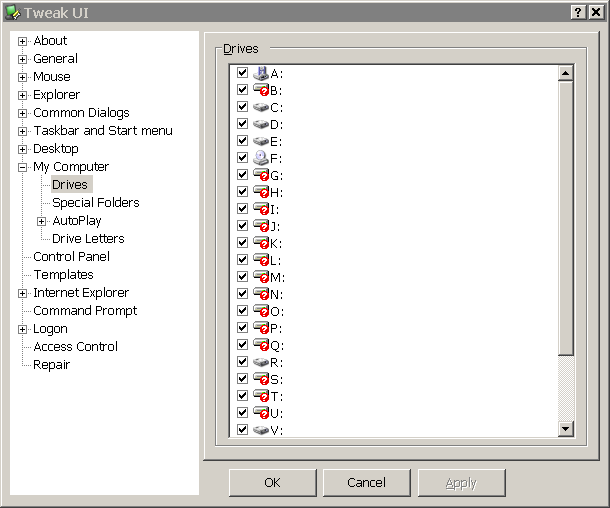610x508 pixels.
Task: Expand the General tree node
Action: 23,59
